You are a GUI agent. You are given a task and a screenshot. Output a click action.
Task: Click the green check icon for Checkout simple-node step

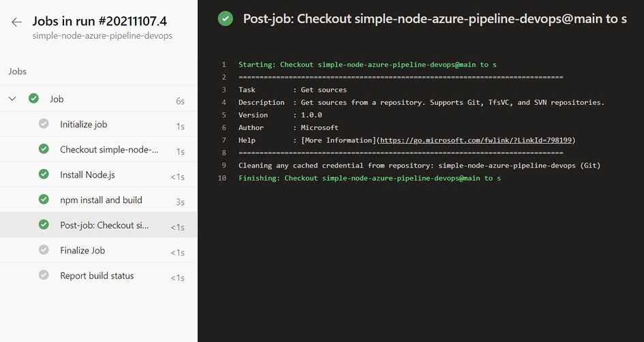click(44, 149)
